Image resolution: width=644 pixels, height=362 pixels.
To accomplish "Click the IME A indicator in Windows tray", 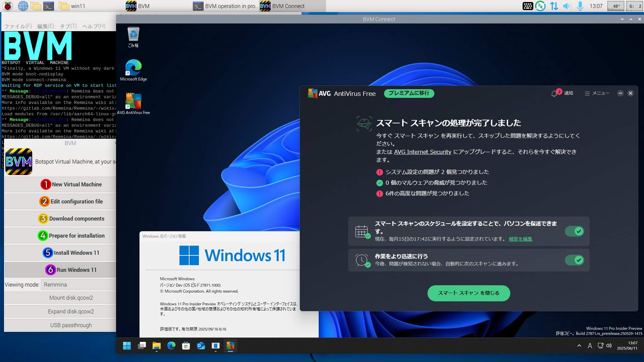I will coord(590,346).
